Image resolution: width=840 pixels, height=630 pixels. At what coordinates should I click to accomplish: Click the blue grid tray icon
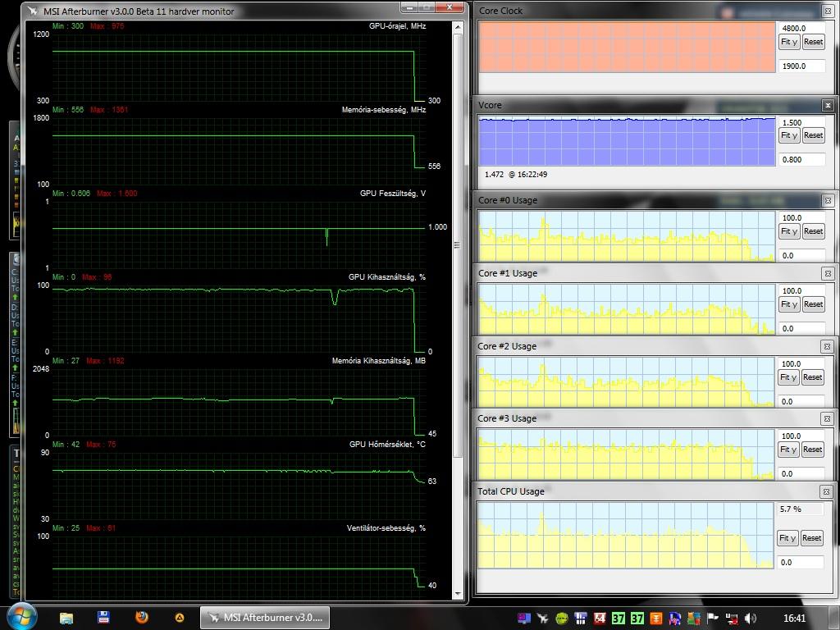[x=580, y=619]
